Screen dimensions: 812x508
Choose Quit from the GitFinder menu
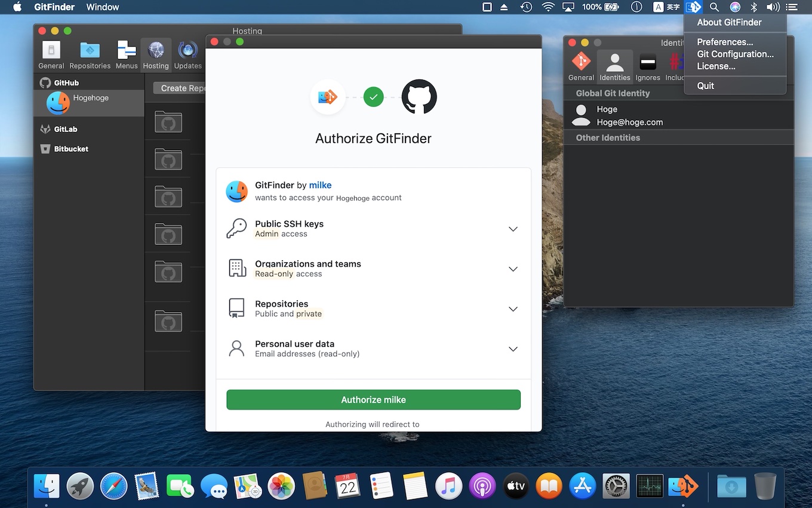click(x=735, y=85)
